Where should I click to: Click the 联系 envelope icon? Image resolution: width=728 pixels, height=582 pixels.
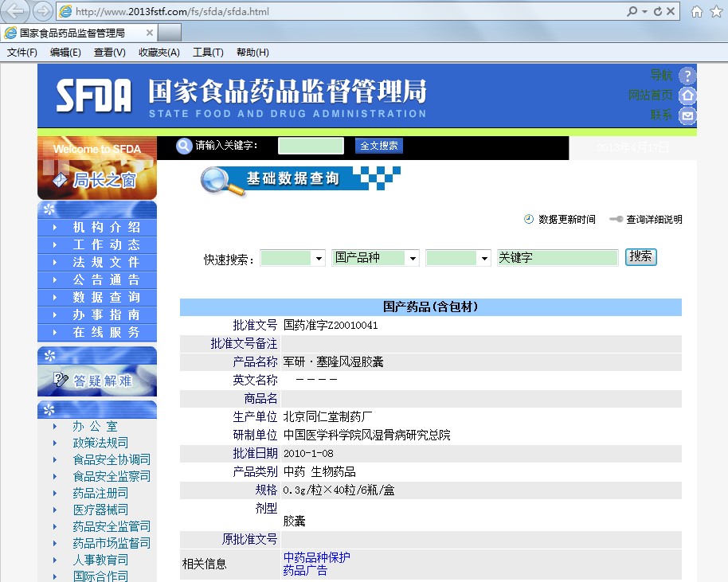[687, 115]
